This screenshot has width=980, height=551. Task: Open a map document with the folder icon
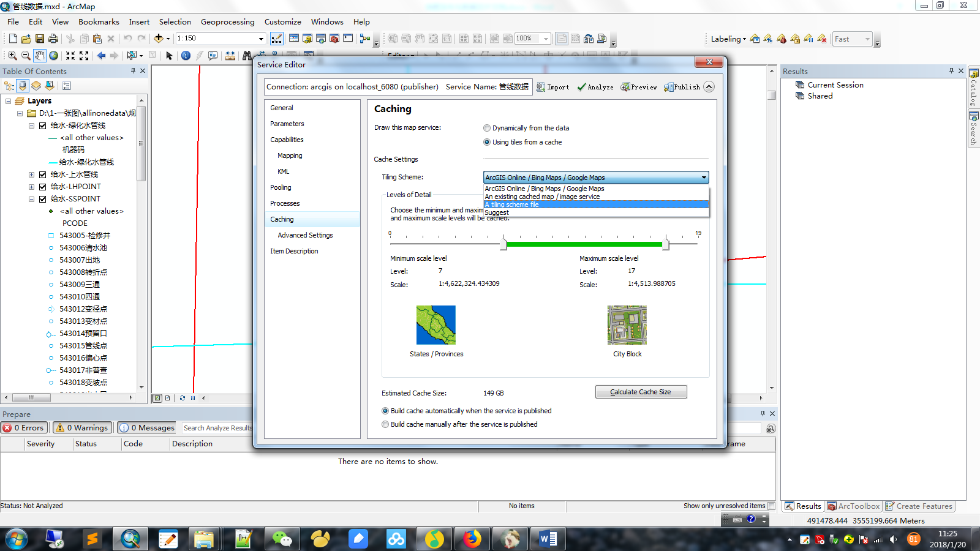tap(26, 39)
